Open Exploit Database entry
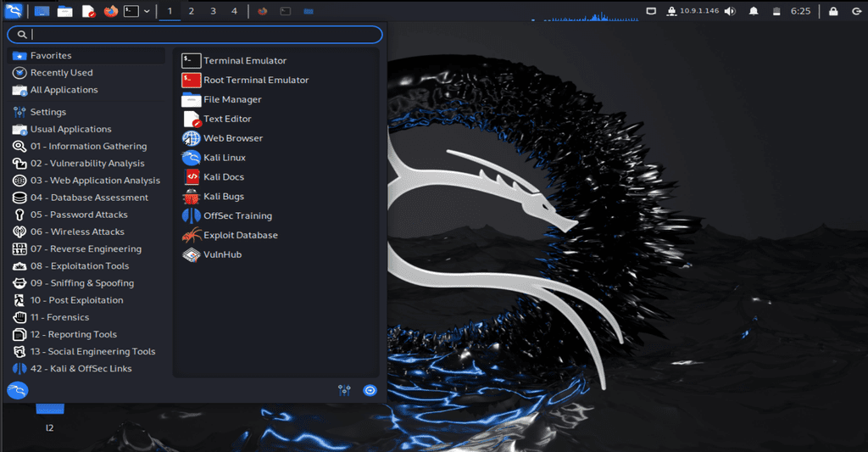The height and width of the screenshot is (452, 868). pos(277,236)
